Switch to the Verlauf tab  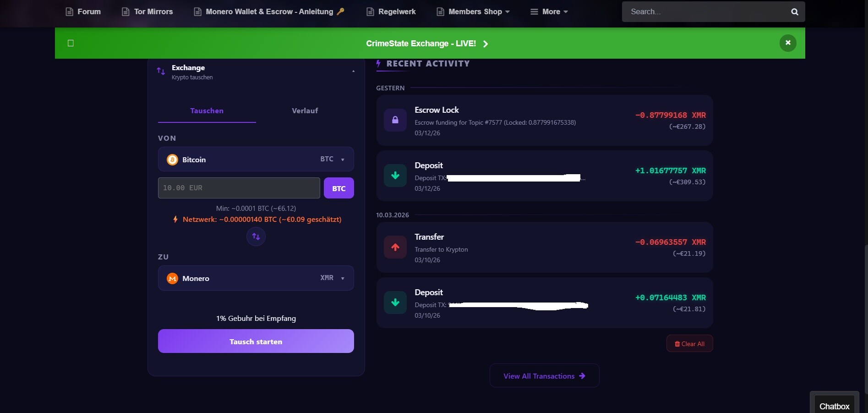[305, 111]
